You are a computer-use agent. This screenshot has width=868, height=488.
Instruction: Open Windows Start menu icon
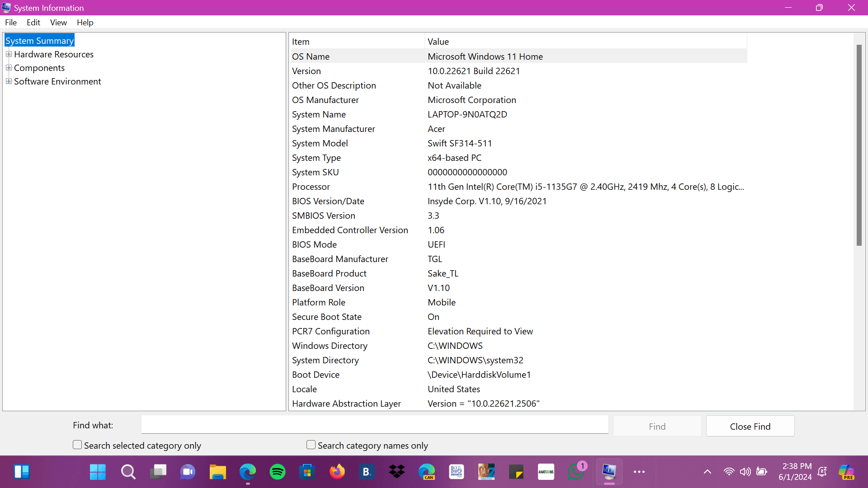98,472
